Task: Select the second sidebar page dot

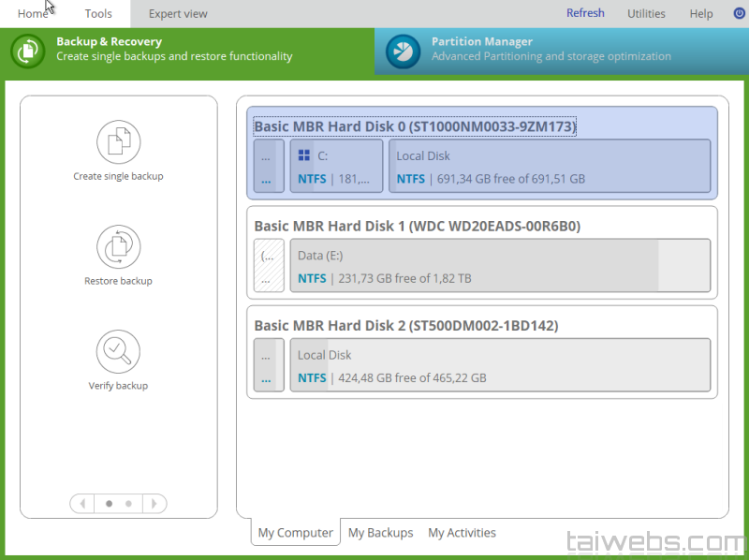Action: pyautogui.click(x=128, y=504)
